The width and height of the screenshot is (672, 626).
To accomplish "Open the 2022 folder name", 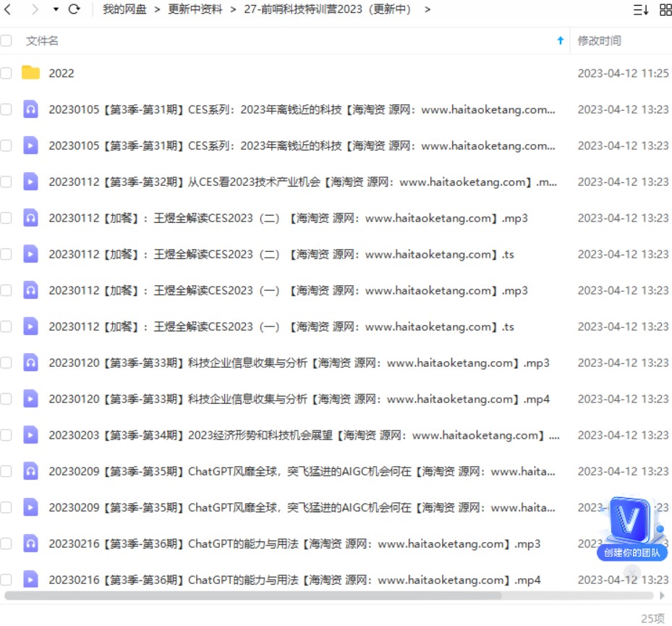I will (61, 73).
